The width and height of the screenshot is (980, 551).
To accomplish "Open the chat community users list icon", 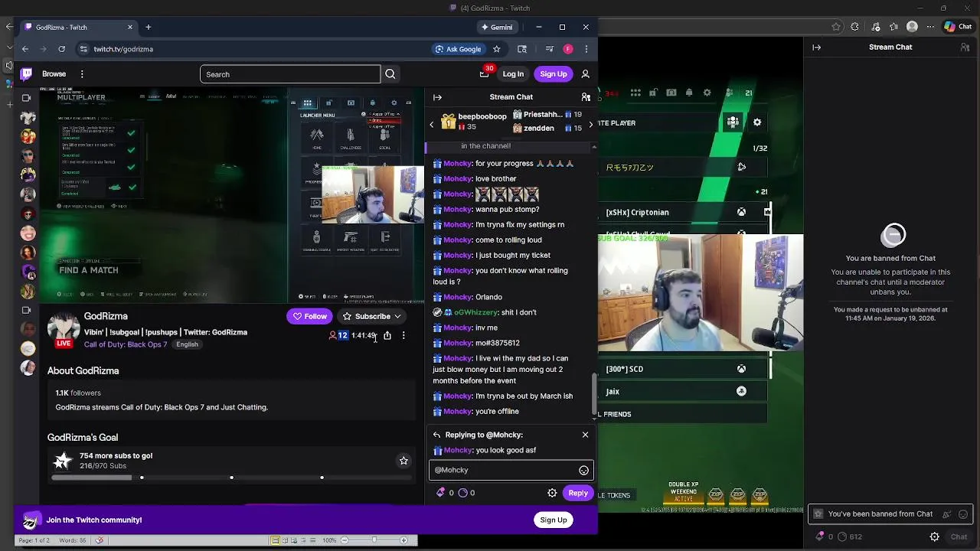I will [586, 97].
